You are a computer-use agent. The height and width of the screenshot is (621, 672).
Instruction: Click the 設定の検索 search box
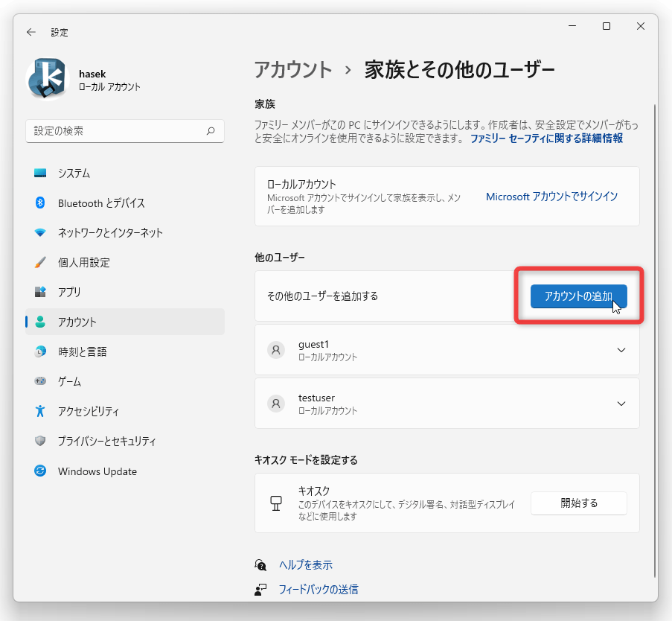[x=125, y=131]
